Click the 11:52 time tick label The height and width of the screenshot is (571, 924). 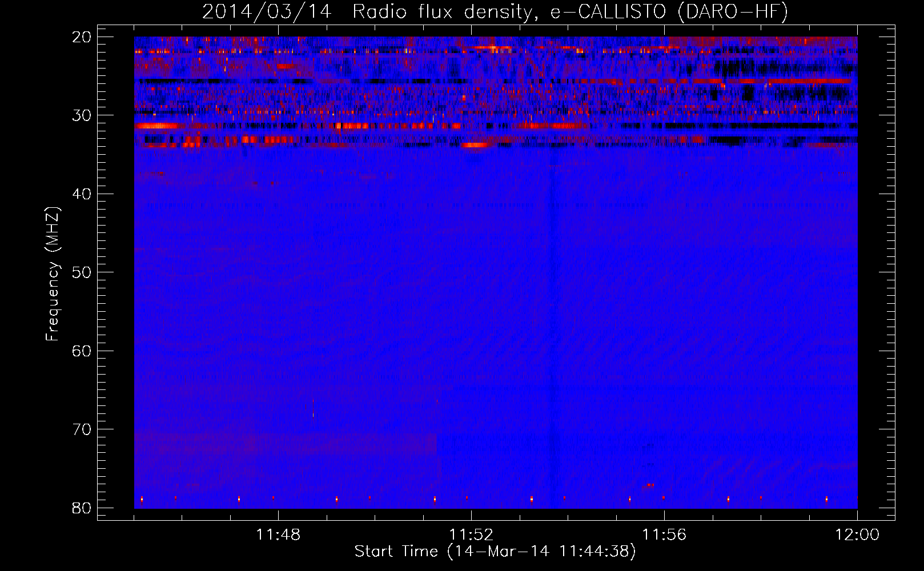pos(471,535)
